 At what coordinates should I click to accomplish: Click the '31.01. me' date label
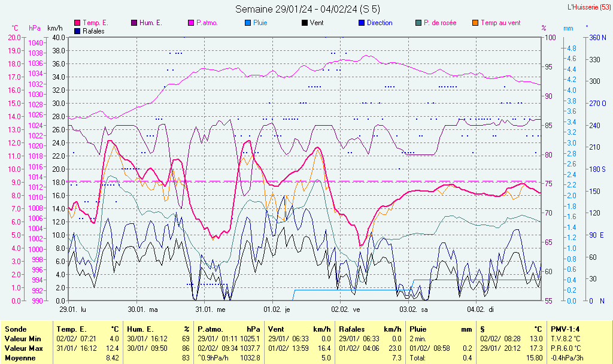coord(210,310)
